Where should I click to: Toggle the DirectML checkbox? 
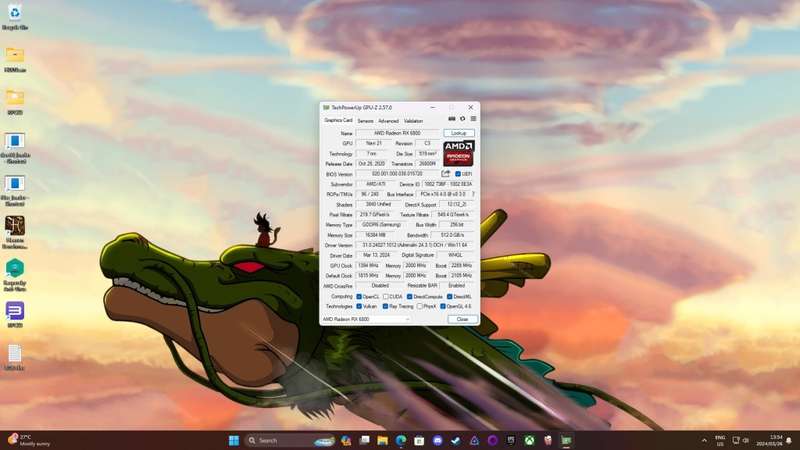coord(449,296)
